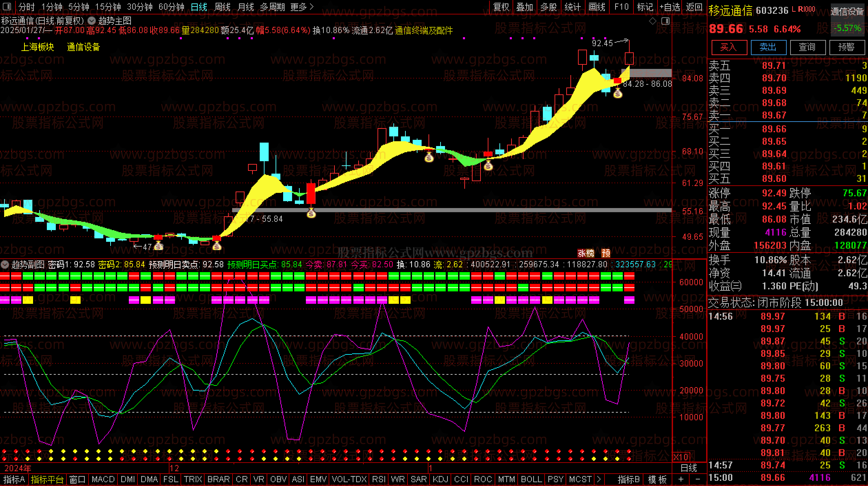
Task: Switch indicator to DMA
Action: (149, 479)
